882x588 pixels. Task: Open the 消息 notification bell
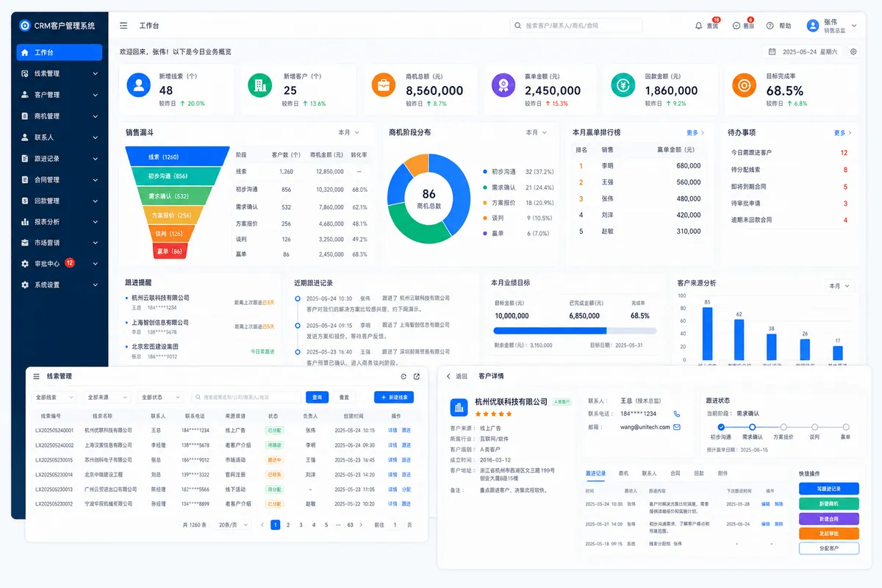click(698, 26)
